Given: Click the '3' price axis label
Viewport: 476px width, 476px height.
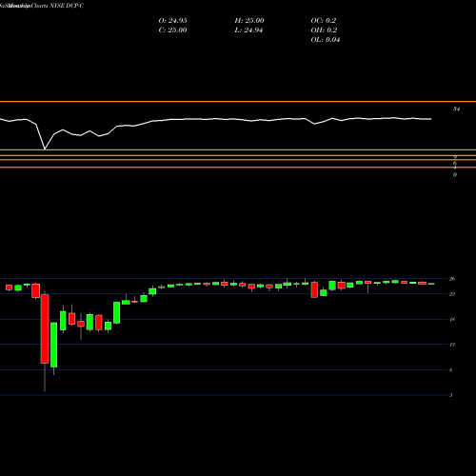Looking at the screenshot, I should tap(451, 395).
